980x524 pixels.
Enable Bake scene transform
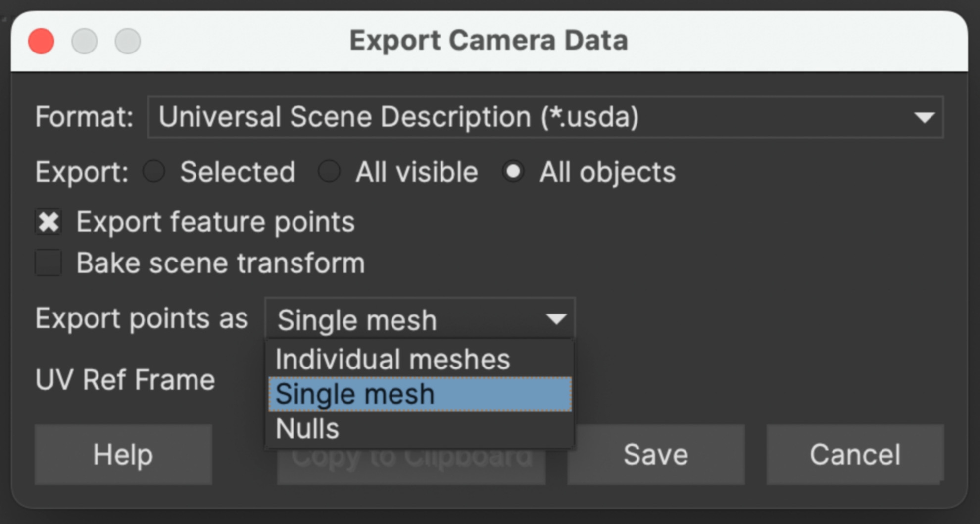click(x=48, y=262)
